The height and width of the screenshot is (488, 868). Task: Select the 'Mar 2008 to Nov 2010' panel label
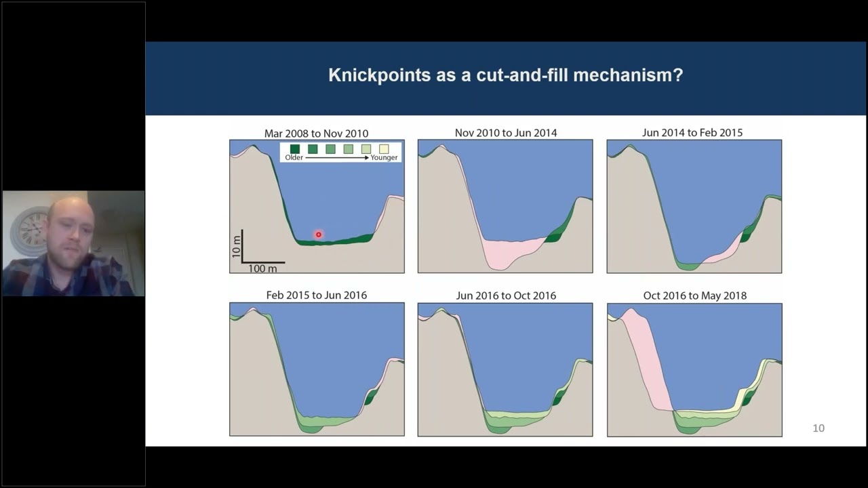click(317, 134)
